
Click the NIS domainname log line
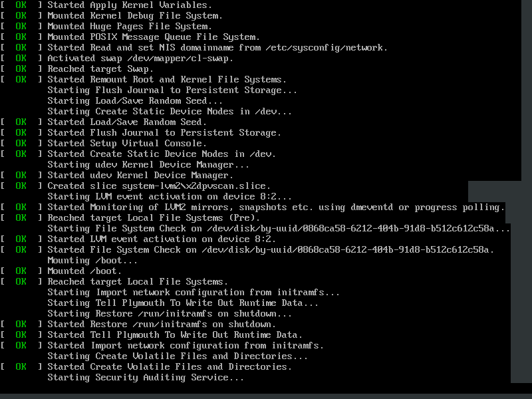217,48
